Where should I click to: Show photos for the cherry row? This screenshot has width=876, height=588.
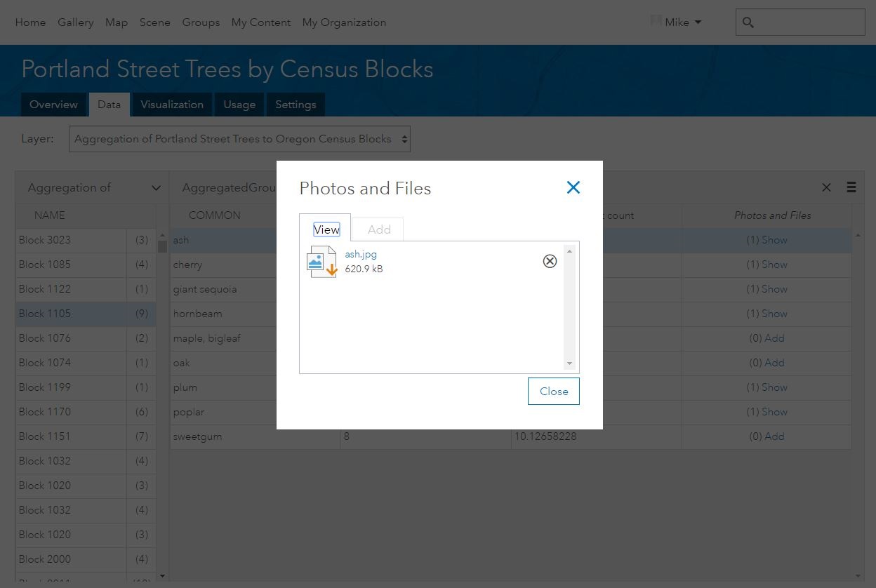pos(774,265)
